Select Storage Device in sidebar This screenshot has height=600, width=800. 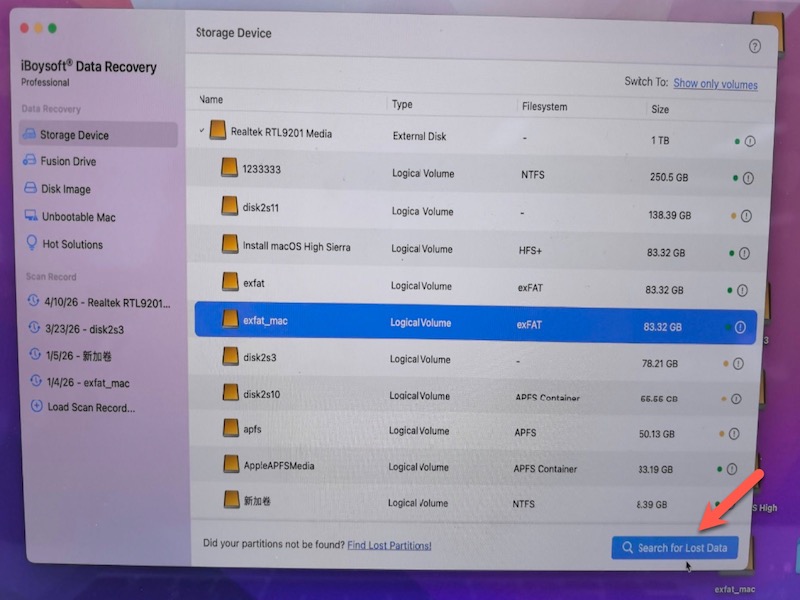pos(74,135)
